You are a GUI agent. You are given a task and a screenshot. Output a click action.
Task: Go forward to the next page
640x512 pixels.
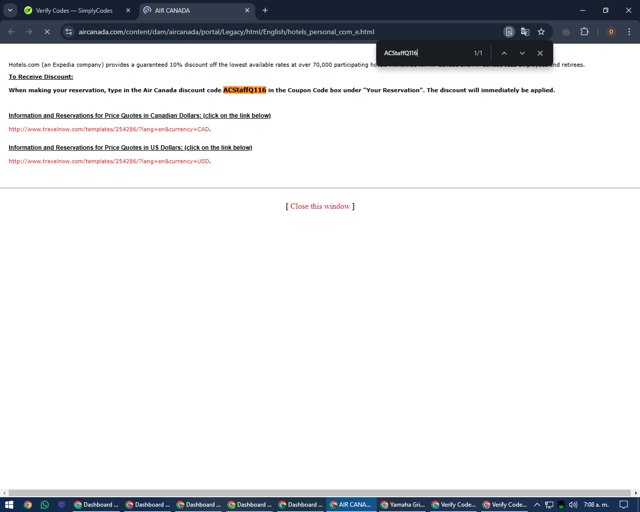click(x=29, y=32)
